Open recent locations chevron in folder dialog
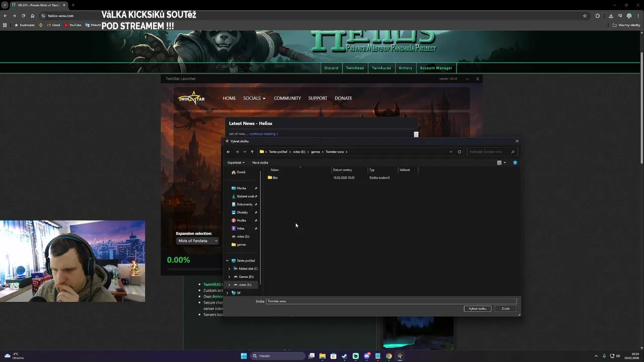644x362 pixels. 245,152
